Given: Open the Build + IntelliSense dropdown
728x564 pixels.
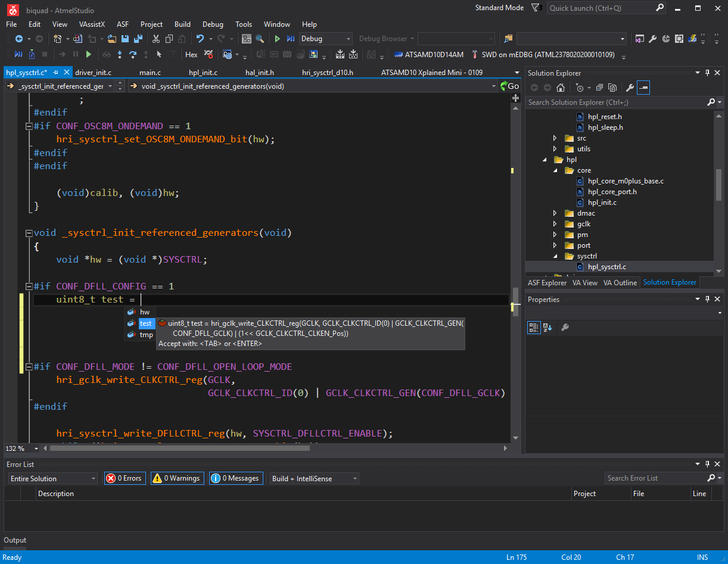Looking at the screenshot, I should coord(314,478).
